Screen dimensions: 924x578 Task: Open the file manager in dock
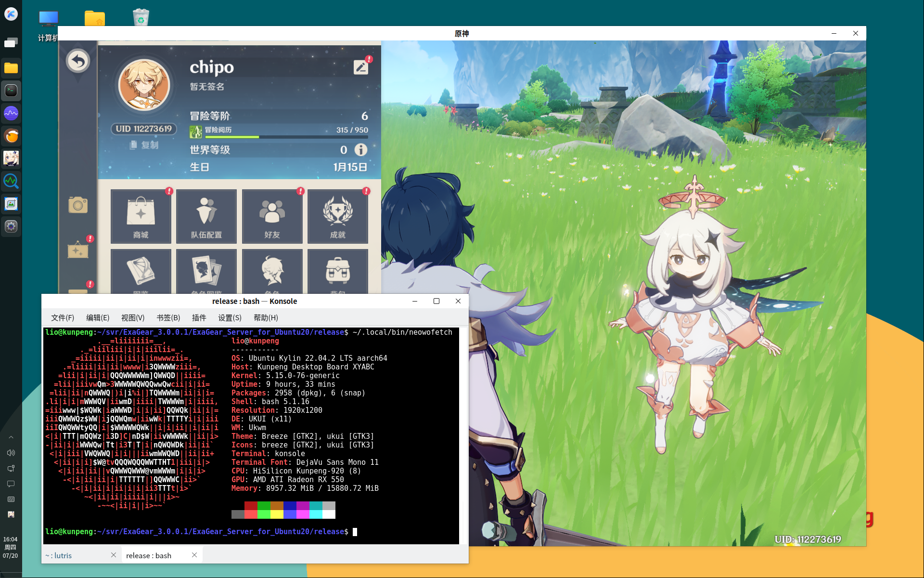(x=11, y=68)
